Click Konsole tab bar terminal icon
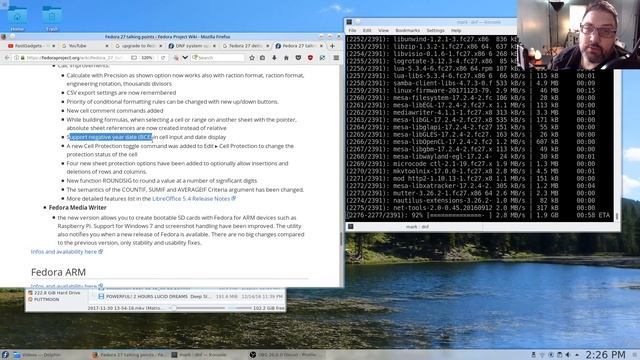 (x=351, y=227)
